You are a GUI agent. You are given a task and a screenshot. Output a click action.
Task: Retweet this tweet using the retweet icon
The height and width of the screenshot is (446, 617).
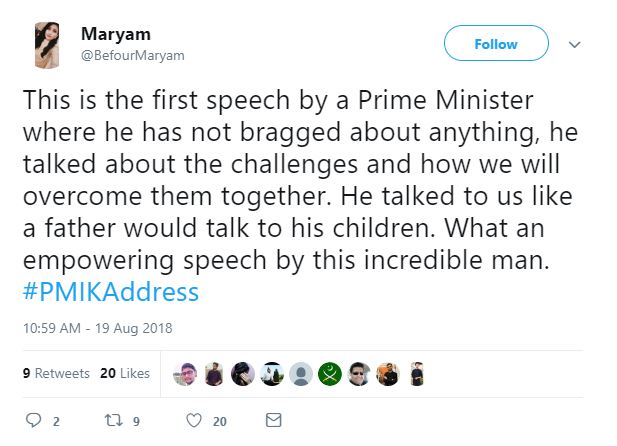pos(113,421)
